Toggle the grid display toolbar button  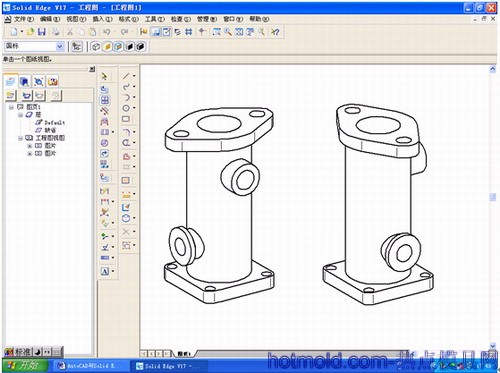click(x=189, y=32)
